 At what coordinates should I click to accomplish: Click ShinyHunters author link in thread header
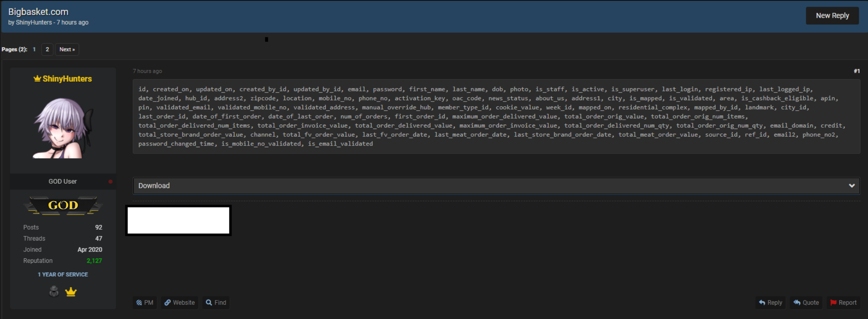[34, 23]
